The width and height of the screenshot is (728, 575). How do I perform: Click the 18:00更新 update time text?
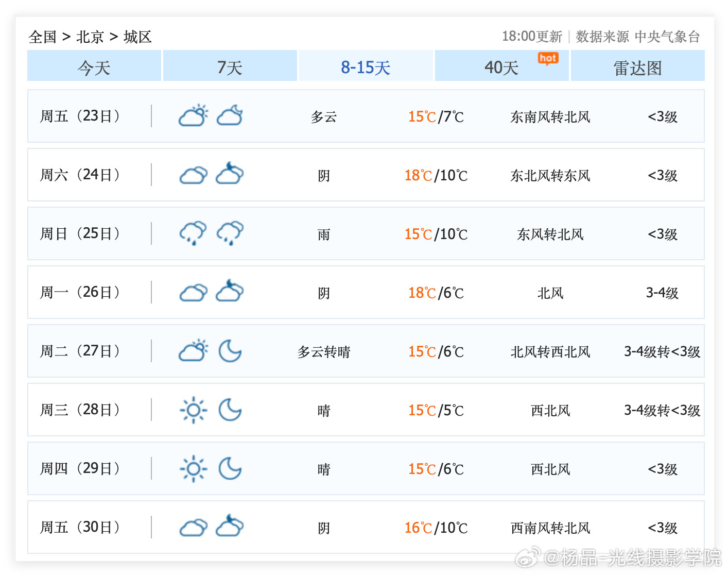pyautogui.click(x=532, y=37)
